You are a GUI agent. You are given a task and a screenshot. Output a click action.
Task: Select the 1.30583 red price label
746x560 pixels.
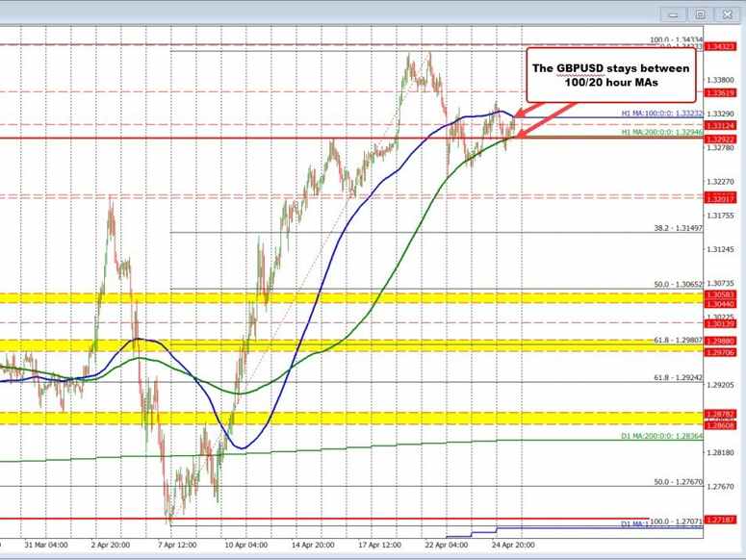pyautogui.click(x=720, y=295)
